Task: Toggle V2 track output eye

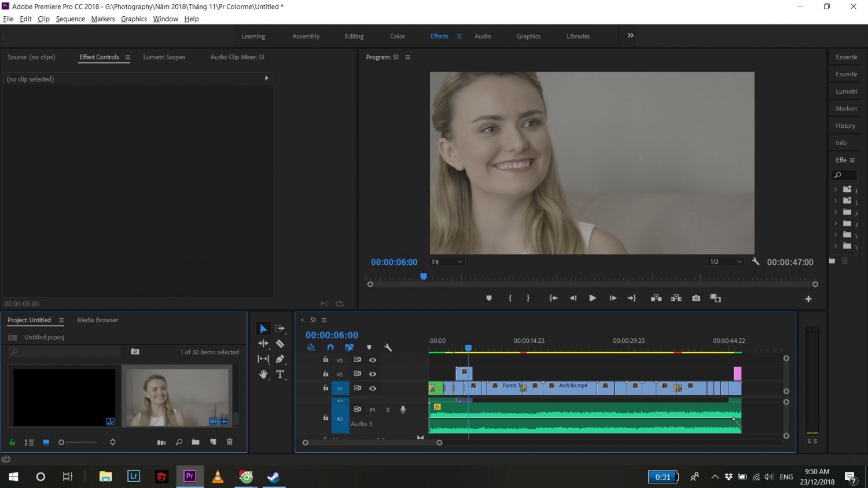Action: coord(373,374)
